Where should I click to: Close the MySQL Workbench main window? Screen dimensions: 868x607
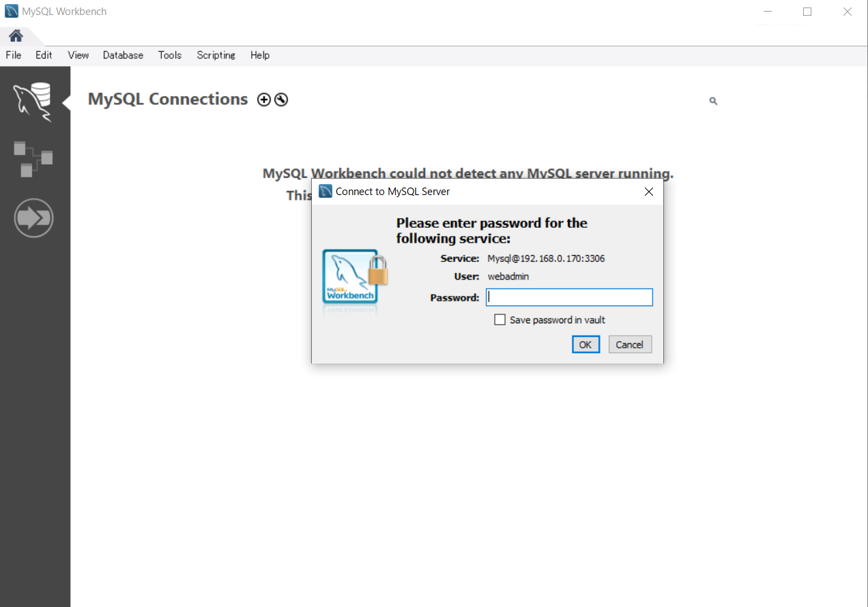click(x=847, y=12)
